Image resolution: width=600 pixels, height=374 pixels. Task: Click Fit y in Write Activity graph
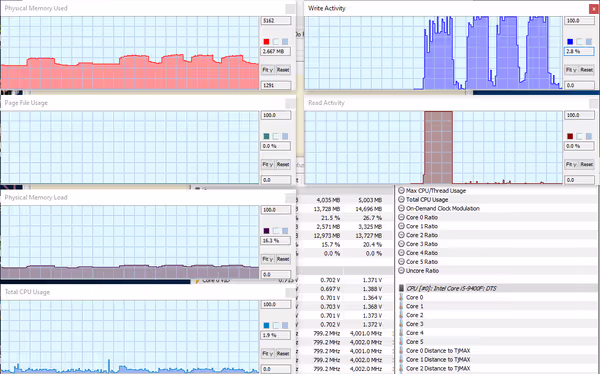tap(571, 70)
